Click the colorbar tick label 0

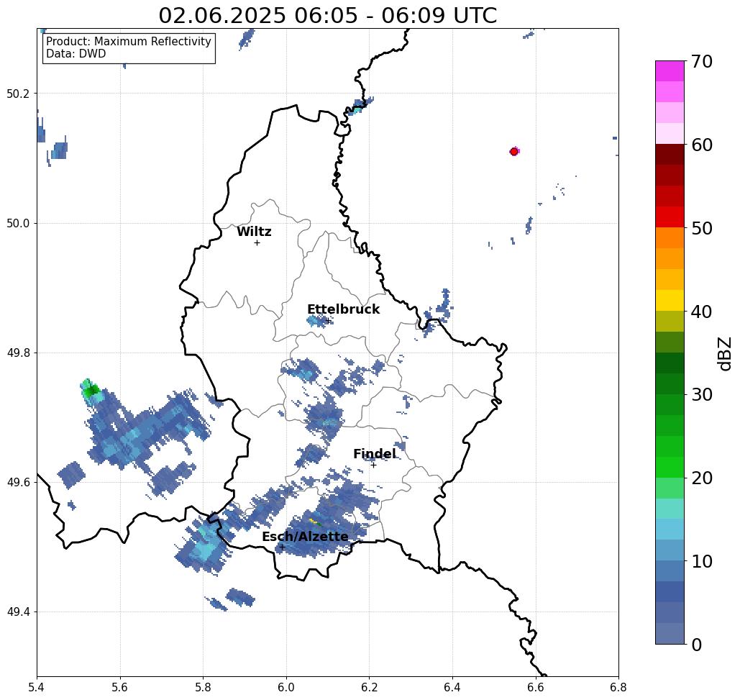697,645
